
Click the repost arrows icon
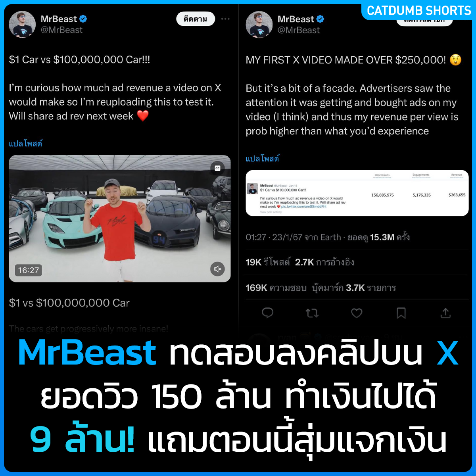(312, 313)
